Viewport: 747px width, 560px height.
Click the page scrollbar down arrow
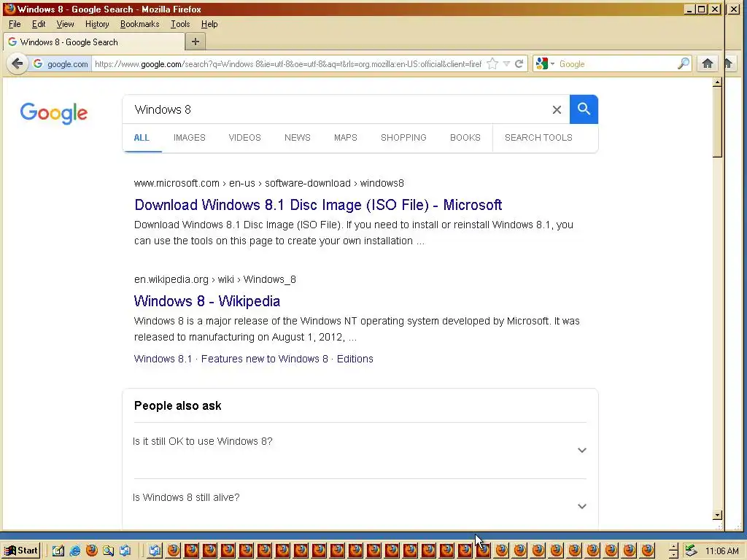718,516
